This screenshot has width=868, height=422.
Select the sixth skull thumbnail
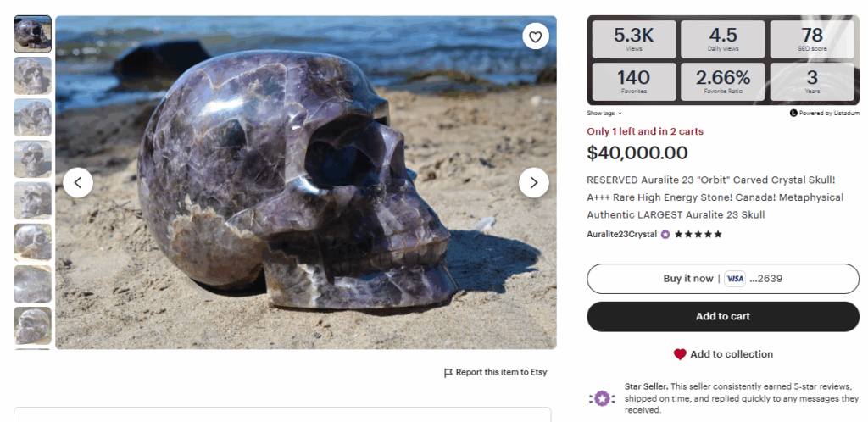click(x=32, y=242)
